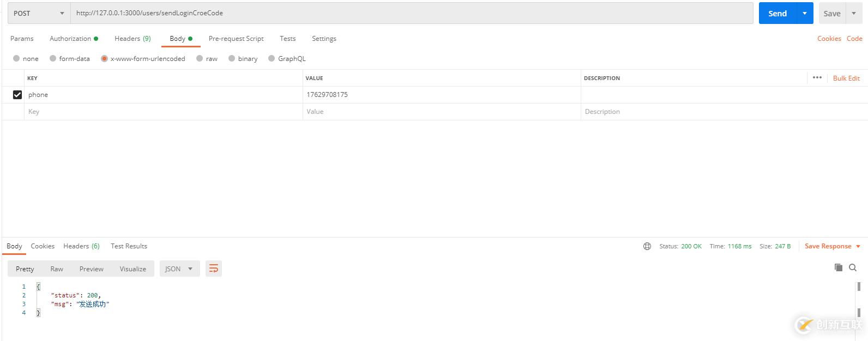Switch to the Pre-request Script tab
The width and height of the screenshot is (868, 341).
click(236, 39)
